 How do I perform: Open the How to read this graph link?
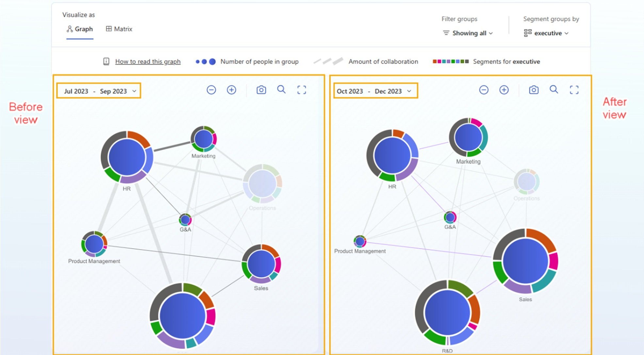148,61
